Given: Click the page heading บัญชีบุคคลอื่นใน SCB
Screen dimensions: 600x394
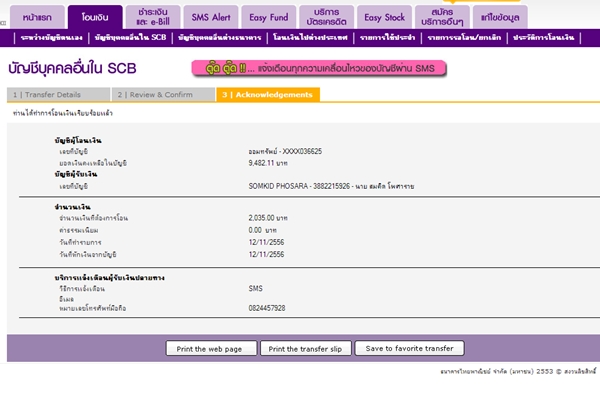Looking at the screenshot, I should point(72,68).
